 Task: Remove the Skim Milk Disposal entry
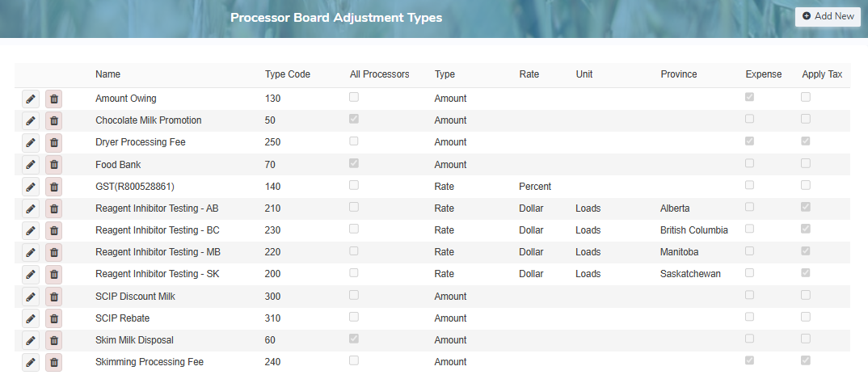click(x=54, y=340)
